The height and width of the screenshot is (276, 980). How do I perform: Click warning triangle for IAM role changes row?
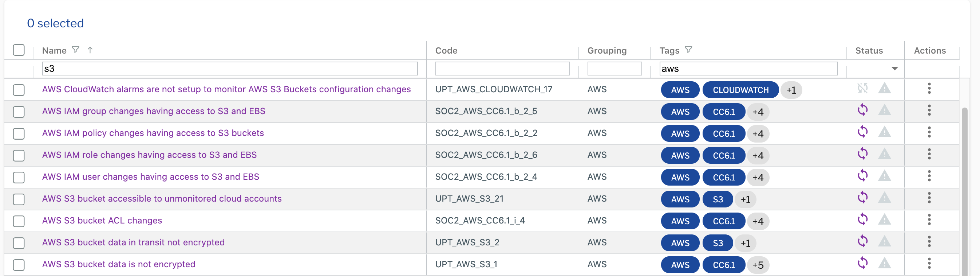point(885,154)
